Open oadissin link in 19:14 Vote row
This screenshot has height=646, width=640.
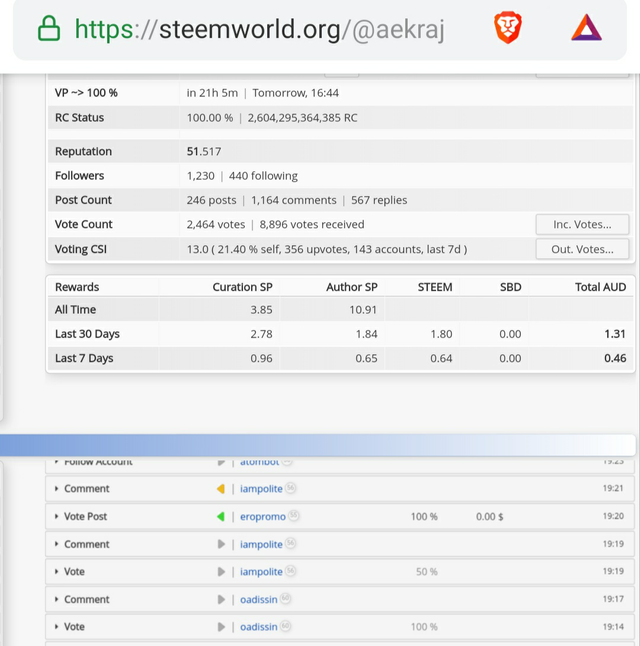click(259, 627)
